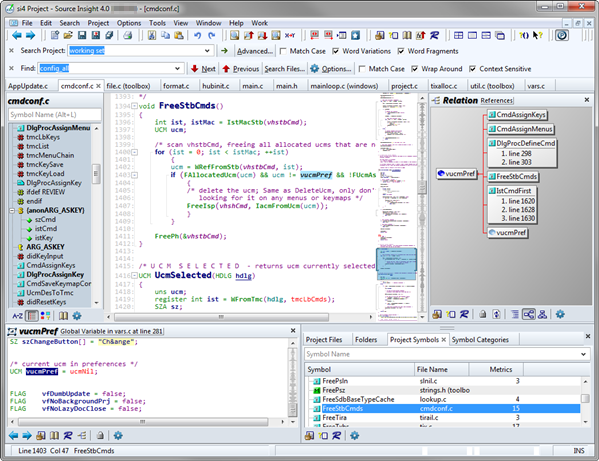Click project panel settings gear icon
599x461 pixels.
point(355,435)
